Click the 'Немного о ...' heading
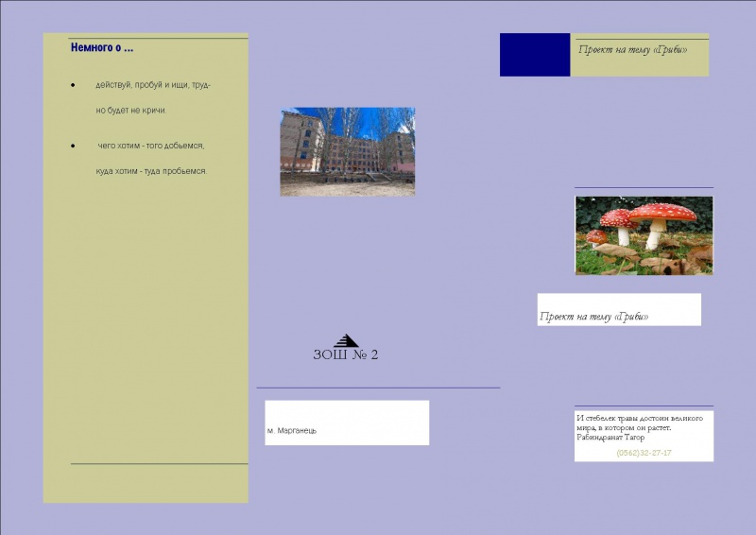 coord(102,47)
